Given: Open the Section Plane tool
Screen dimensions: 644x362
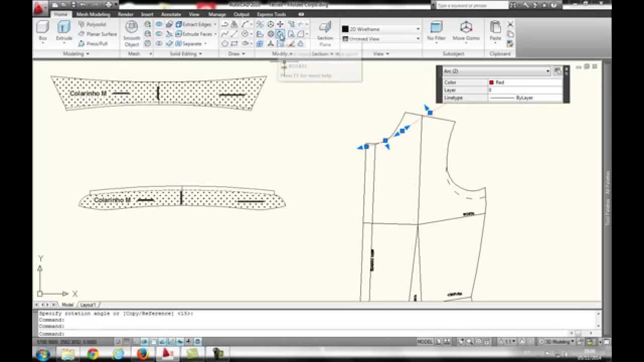Looking at the screenshot, I should pos(325,34).
